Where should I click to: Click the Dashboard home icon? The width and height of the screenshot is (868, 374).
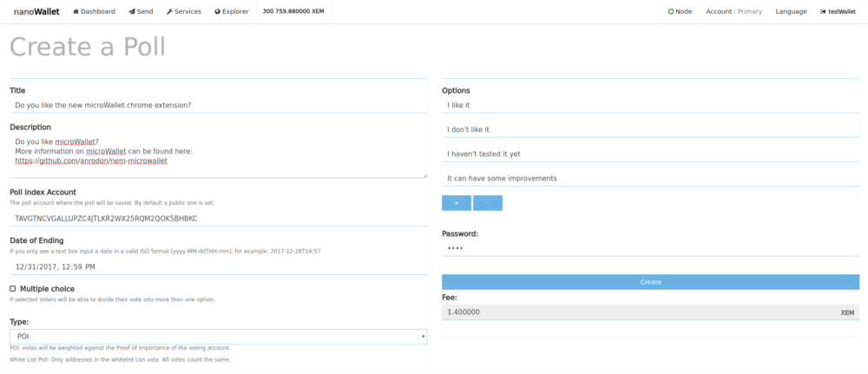tap(76, 11)
